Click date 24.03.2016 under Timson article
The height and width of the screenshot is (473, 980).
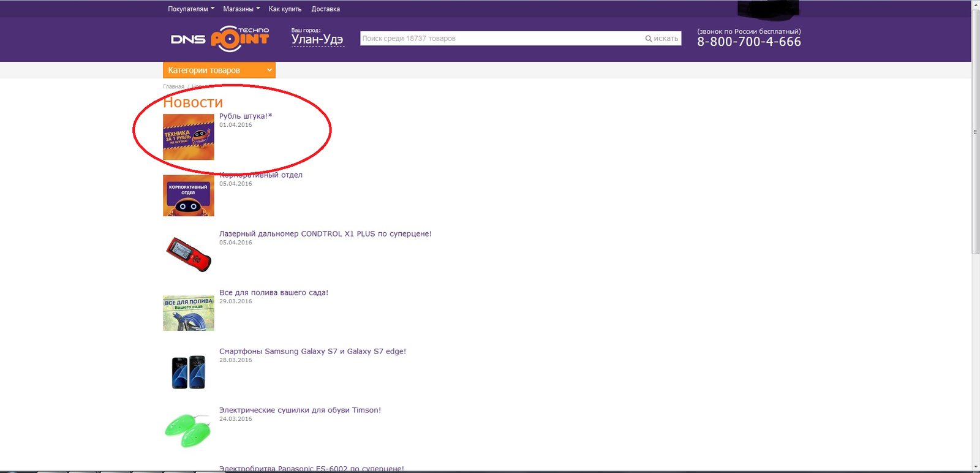pyautogui.click(x=236, y=419)
